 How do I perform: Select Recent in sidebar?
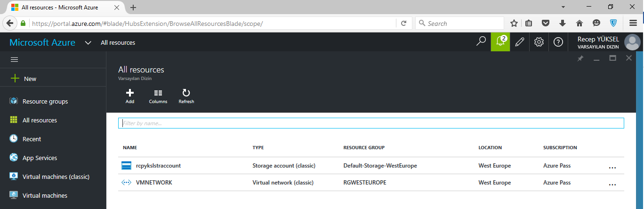tap(32, 139)
